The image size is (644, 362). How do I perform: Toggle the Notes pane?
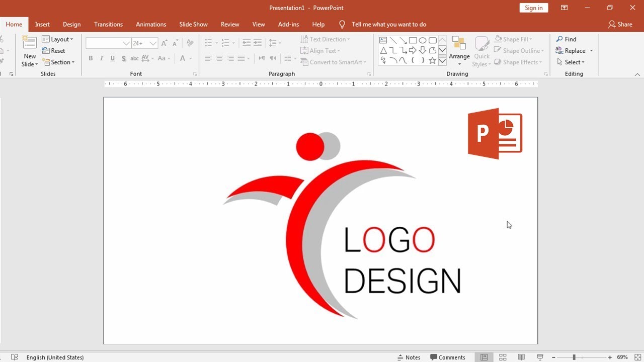pos(409,357)
